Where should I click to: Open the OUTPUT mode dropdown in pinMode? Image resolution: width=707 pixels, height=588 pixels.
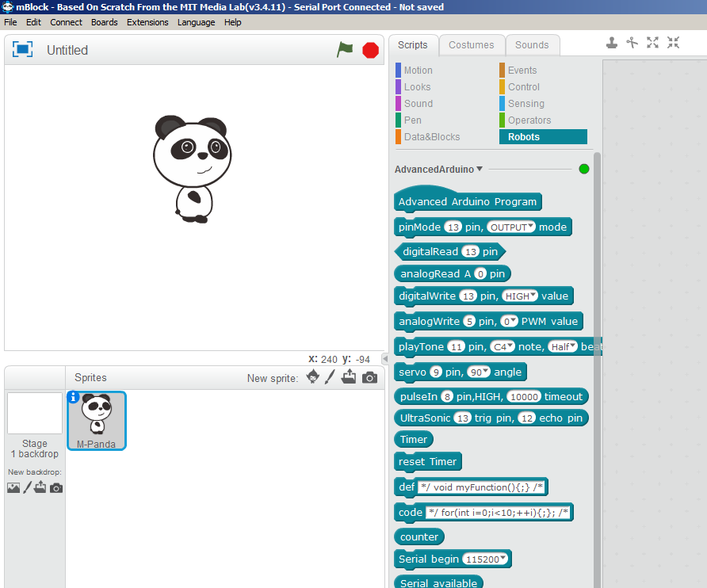(511, 227)
